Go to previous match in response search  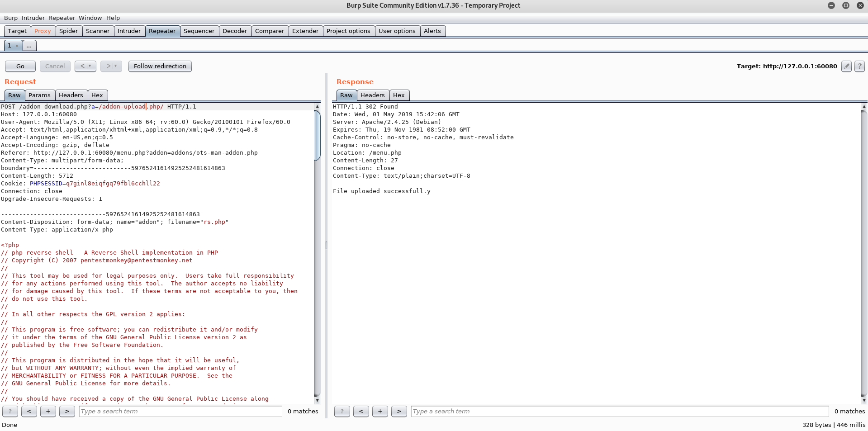click(x=361, y=411)
